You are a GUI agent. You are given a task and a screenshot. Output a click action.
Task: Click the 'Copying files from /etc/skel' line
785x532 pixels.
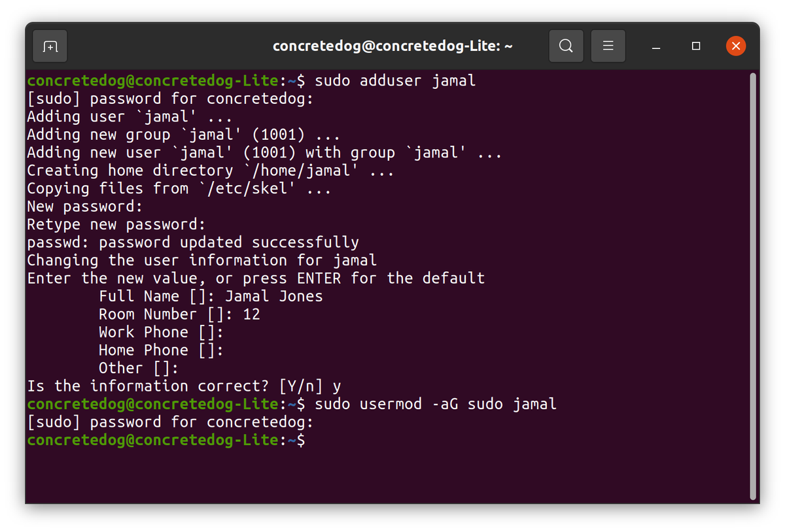(x=179, y=189)
